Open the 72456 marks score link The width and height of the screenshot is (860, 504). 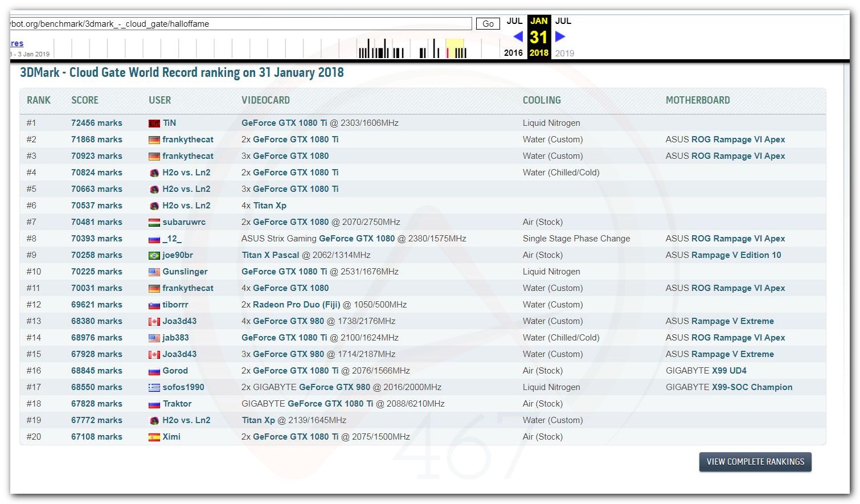tap(96, 123)
